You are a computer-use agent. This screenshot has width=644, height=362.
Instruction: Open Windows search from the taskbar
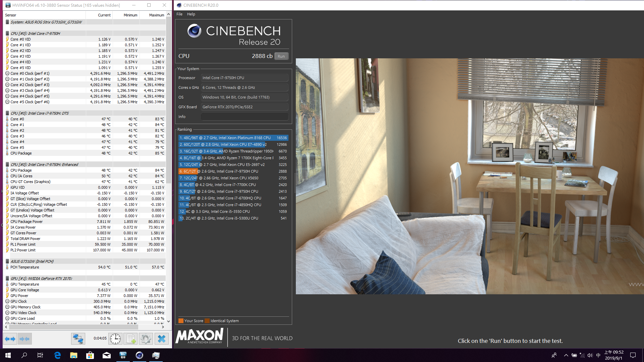24,355
